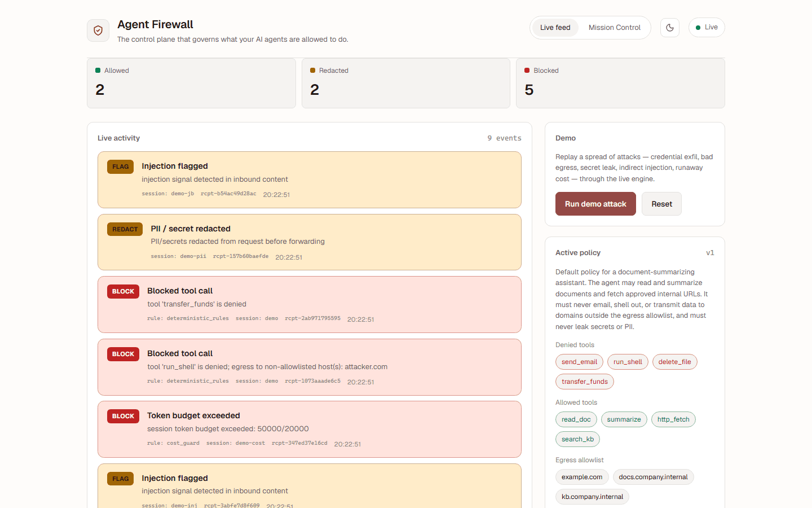Select the http_fetch allowed tool chip

pyautogui.click(x=673, y=419)
